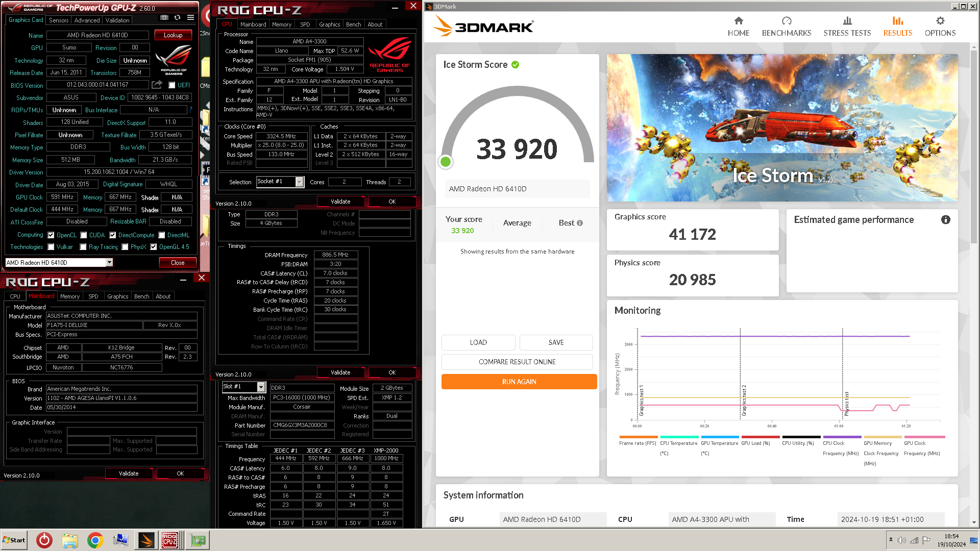Click COMPARE RESULT ONLINE button
This screenshot has width=980, height=551.
(x=517, y=362)
